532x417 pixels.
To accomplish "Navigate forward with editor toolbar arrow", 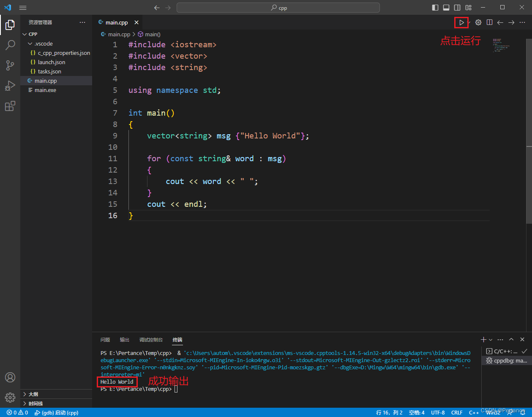I will click(x=511, y=22).
